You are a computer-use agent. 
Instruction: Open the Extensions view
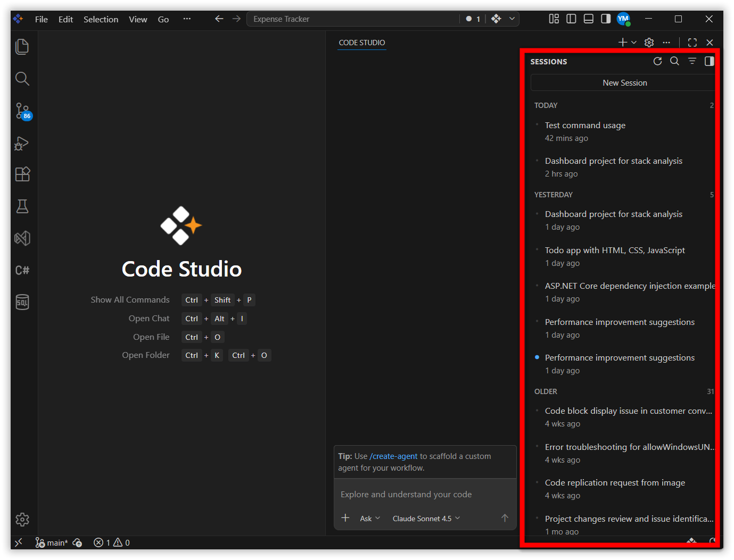[22, 174]
